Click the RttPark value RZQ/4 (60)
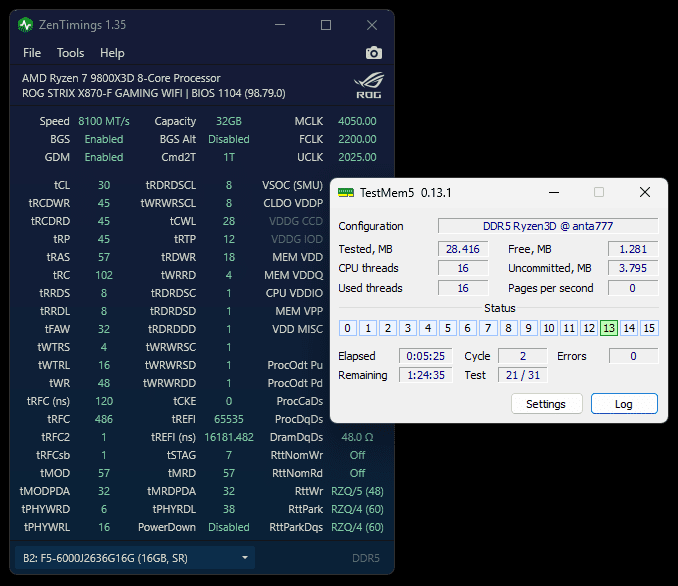The width and height of the screenshot is (678, 586). 357,509
